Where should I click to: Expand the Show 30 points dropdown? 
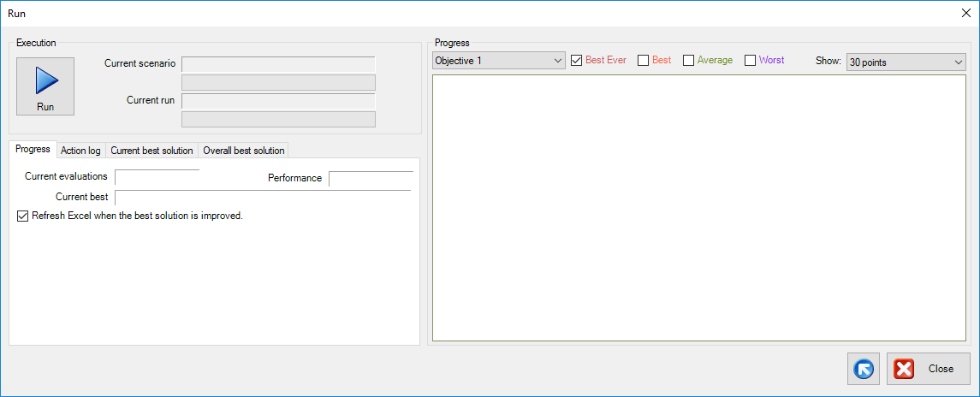point(905,62)
